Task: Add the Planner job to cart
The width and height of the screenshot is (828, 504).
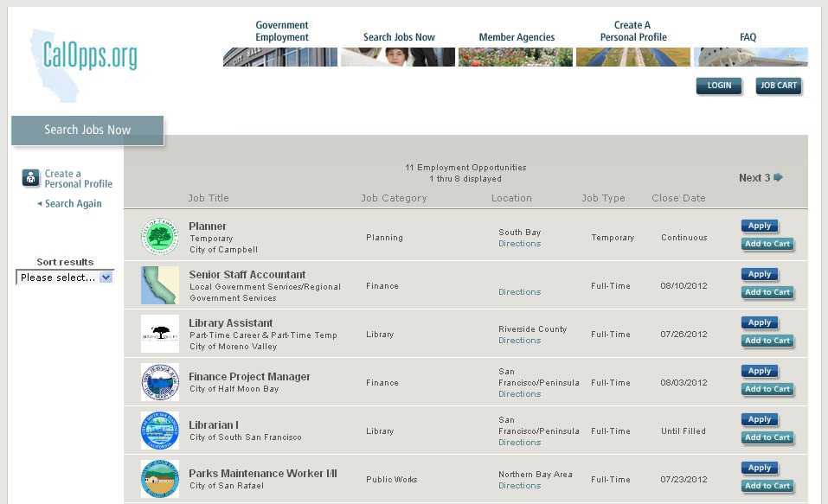Action: click(767, 244)
